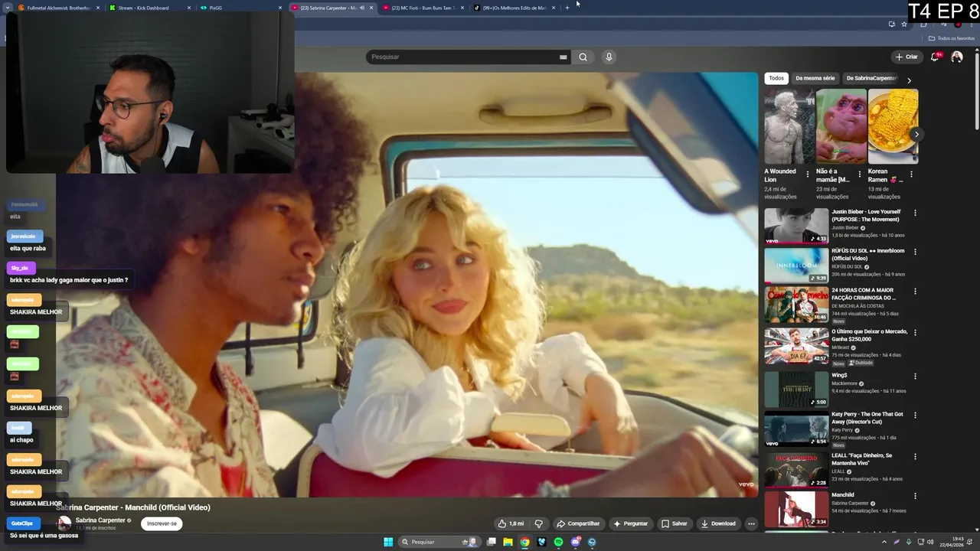Open Windows Start menu

coord(388,542)
